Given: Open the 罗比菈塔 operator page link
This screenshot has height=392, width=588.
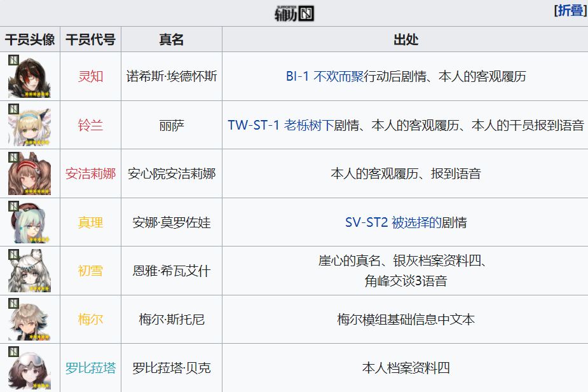Looking at the screenshot, I should click(x=90, y=368).
